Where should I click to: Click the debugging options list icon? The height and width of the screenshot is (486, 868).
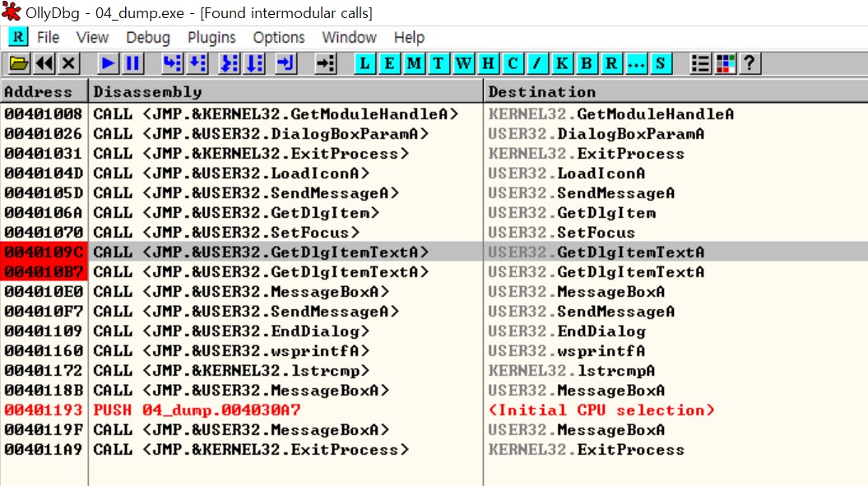click(x=701, y=63)
